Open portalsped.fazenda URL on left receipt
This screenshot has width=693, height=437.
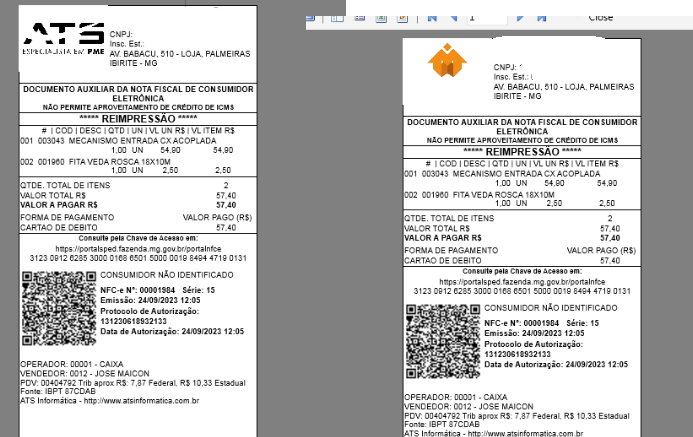(x=138, y=249)
